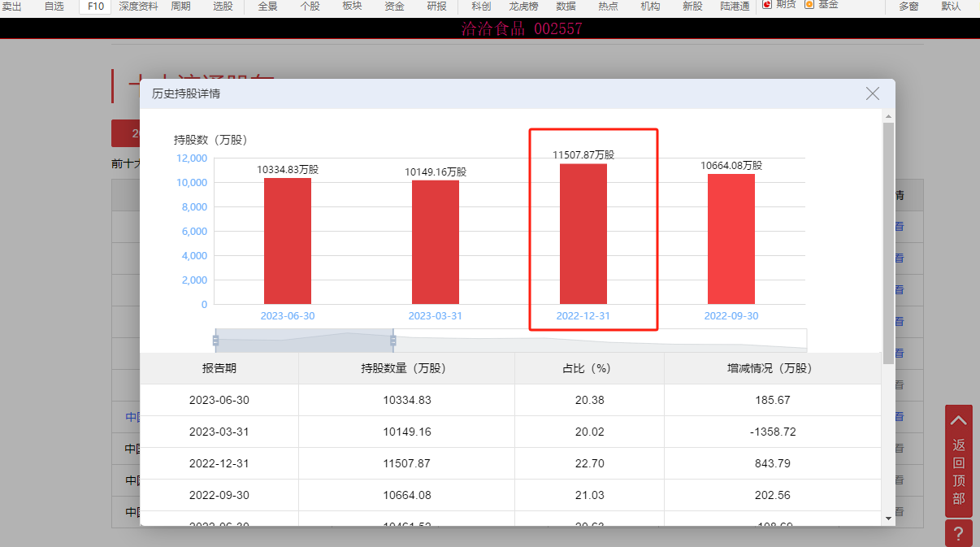
Task: Click the 多窗 button
Action: [x=909, y=6]
